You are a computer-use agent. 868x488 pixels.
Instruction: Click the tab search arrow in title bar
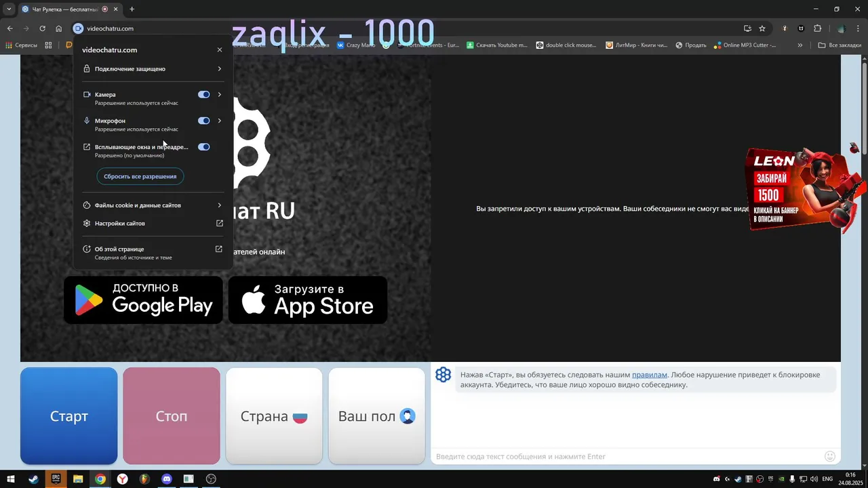point(9,9)
